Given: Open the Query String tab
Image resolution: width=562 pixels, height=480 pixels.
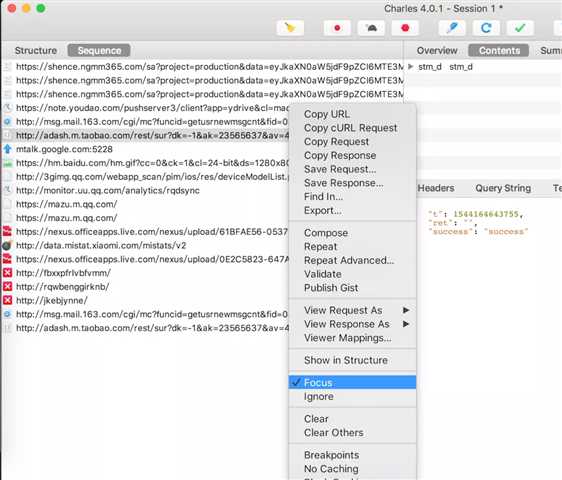Looking at the screenshot, I should (503, 188).
